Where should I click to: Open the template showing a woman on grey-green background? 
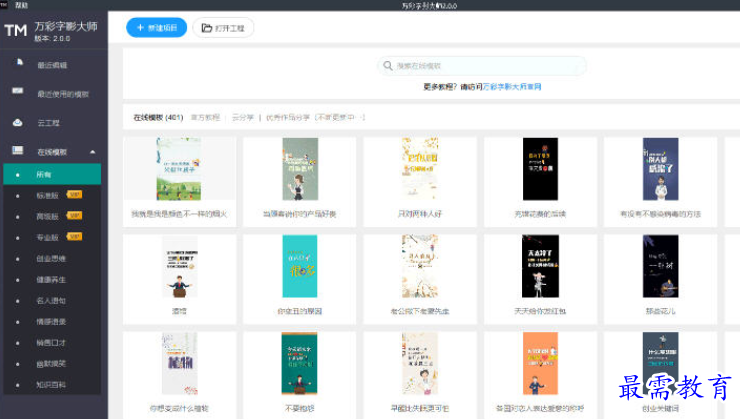[300, 169]
